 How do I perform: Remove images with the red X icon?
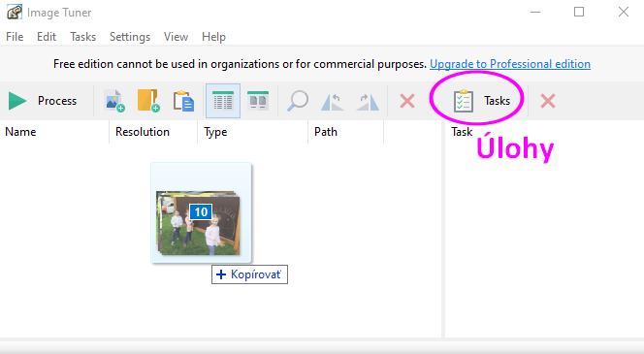click(407, 101)
